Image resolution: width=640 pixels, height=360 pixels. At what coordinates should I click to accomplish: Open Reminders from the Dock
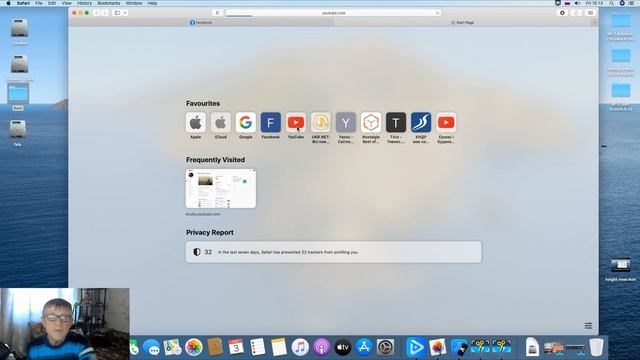pyautogui.click(x=258, y=347)
